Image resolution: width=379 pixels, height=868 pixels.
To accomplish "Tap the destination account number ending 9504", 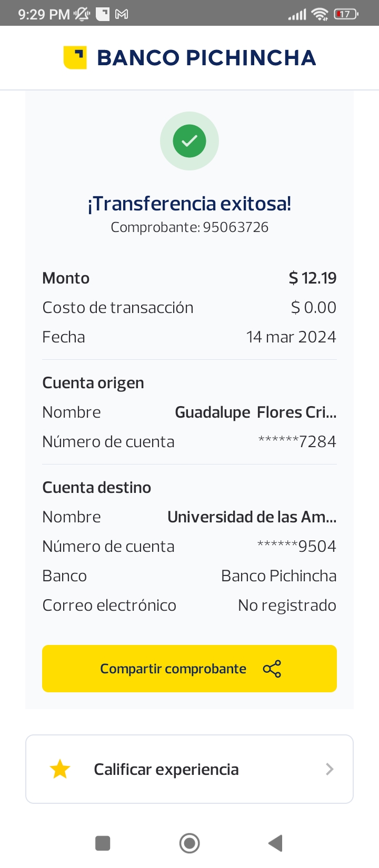I will point(296,547).
